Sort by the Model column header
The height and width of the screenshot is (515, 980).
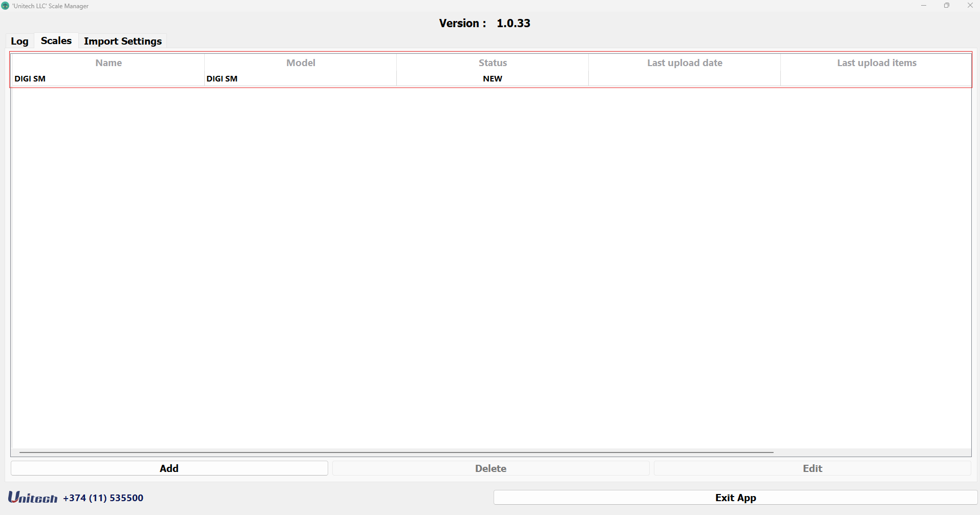coord(301,63)
